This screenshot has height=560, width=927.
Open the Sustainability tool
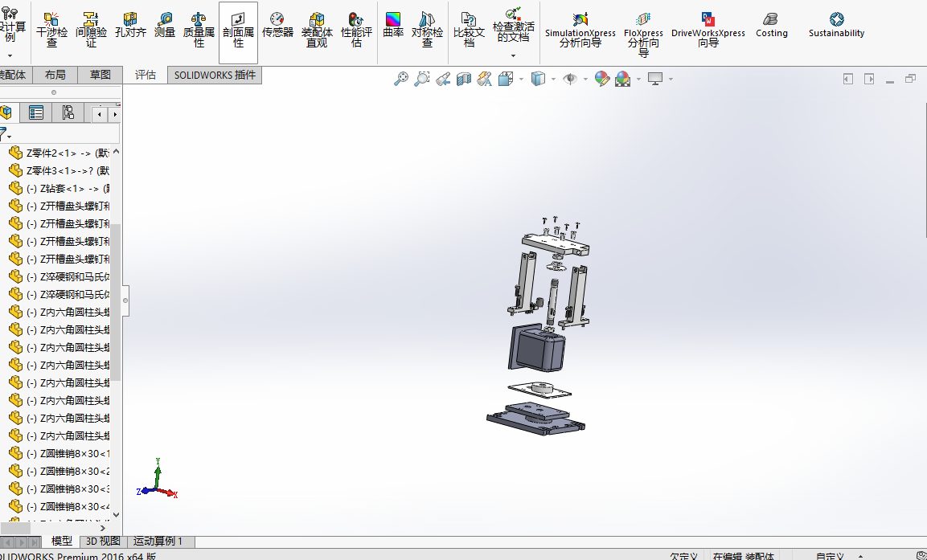836,26
